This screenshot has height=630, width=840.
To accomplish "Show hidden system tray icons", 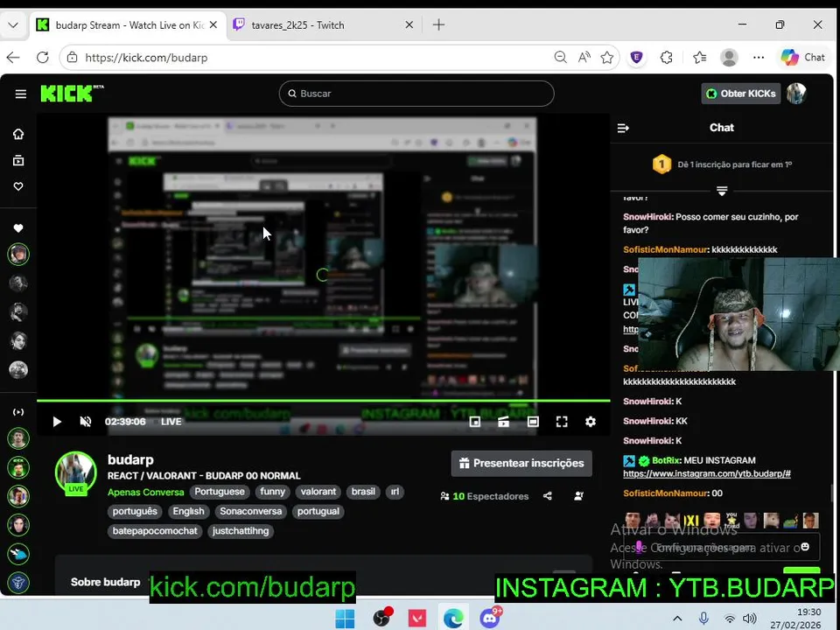I will tap(677, 619).
